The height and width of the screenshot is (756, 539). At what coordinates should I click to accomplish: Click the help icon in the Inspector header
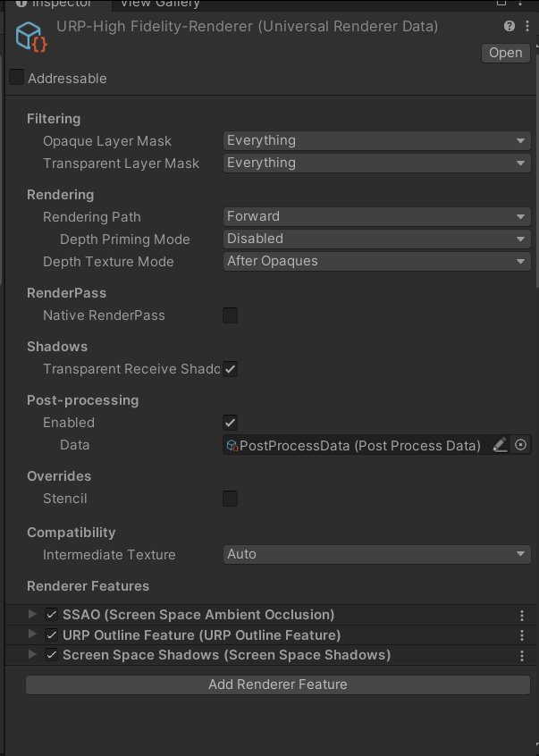pos(509,26)
